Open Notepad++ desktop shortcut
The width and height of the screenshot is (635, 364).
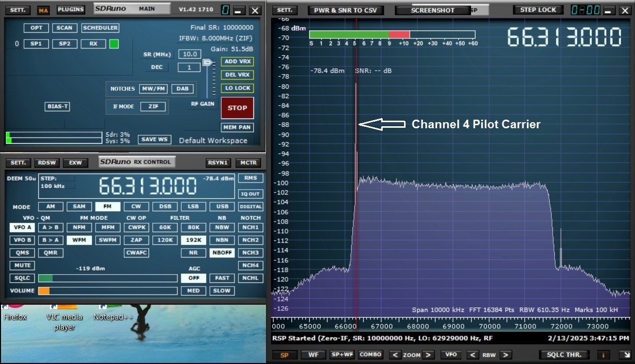click(x=113, y=312)
